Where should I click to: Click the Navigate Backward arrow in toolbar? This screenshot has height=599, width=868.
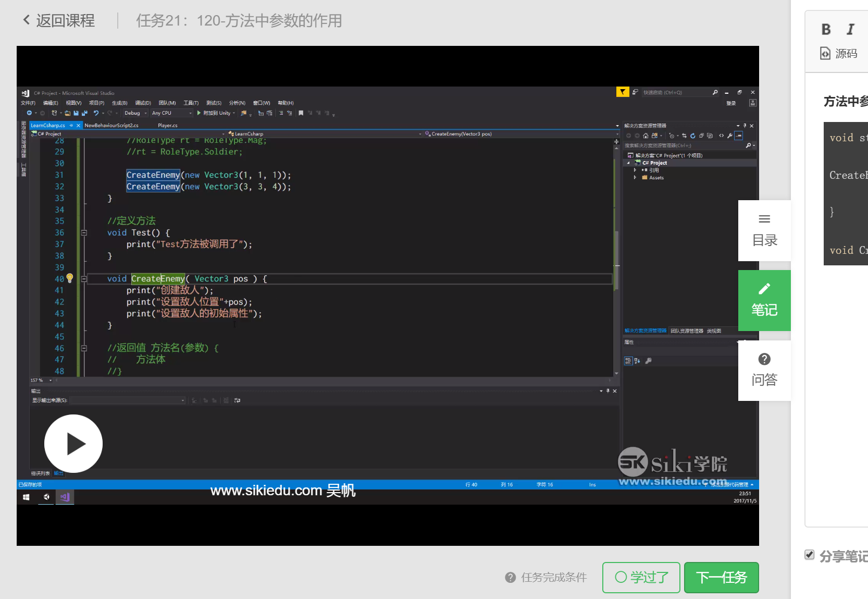click(29, 113)
